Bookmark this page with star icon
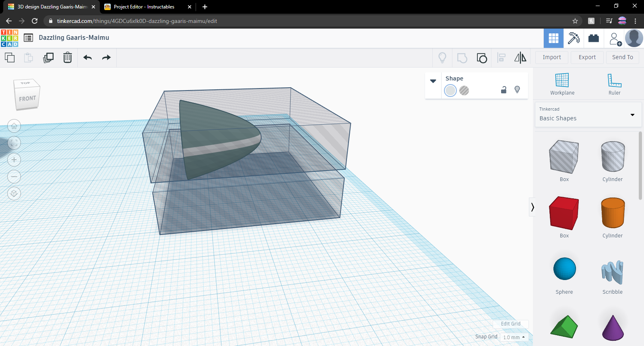This screenshot has width=644, height=346. 575,21
